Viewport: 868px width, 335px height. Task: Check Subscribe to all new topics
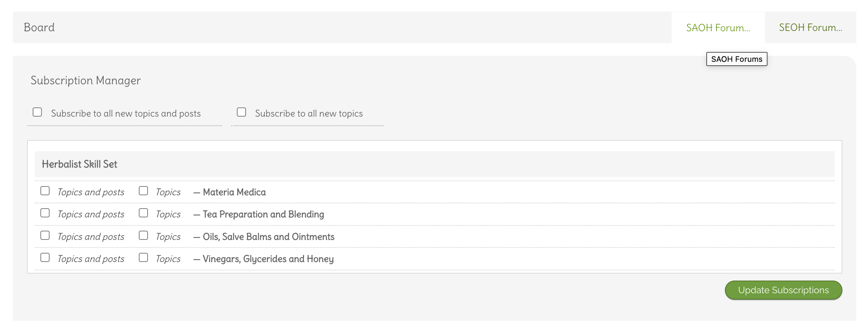pos(241,112)
